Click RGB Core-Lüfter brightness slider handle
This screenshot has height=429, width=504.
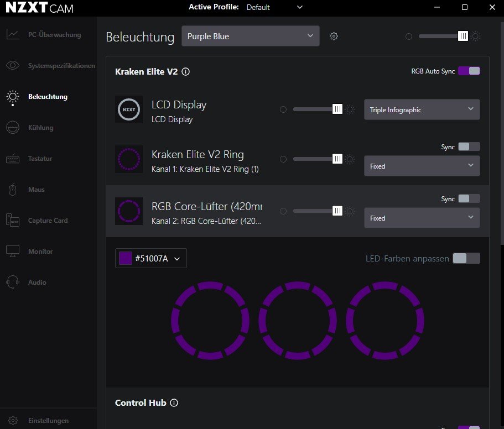[337, 211]
